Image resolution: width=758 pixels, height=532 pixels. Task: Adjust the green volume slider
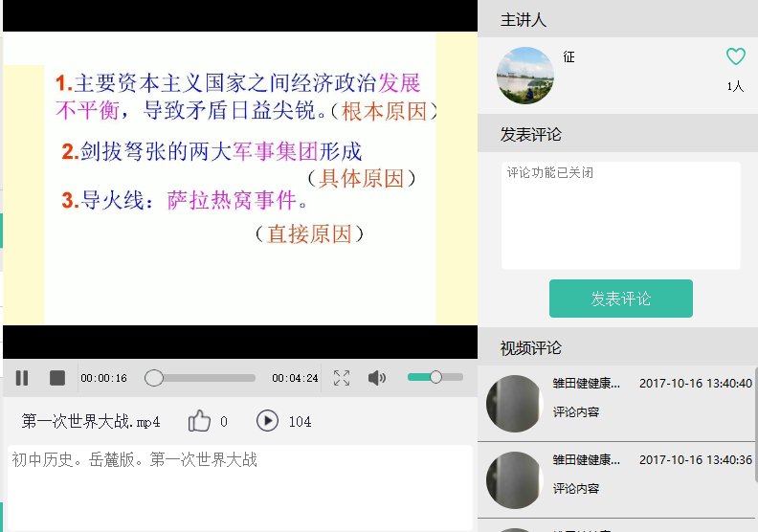pos(435,377)
